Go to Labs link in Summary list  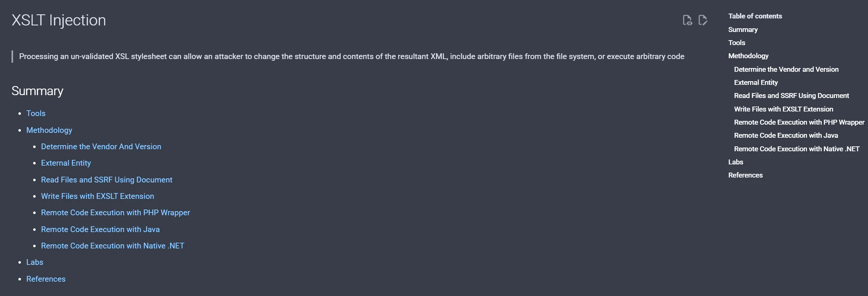coord(35,262)
